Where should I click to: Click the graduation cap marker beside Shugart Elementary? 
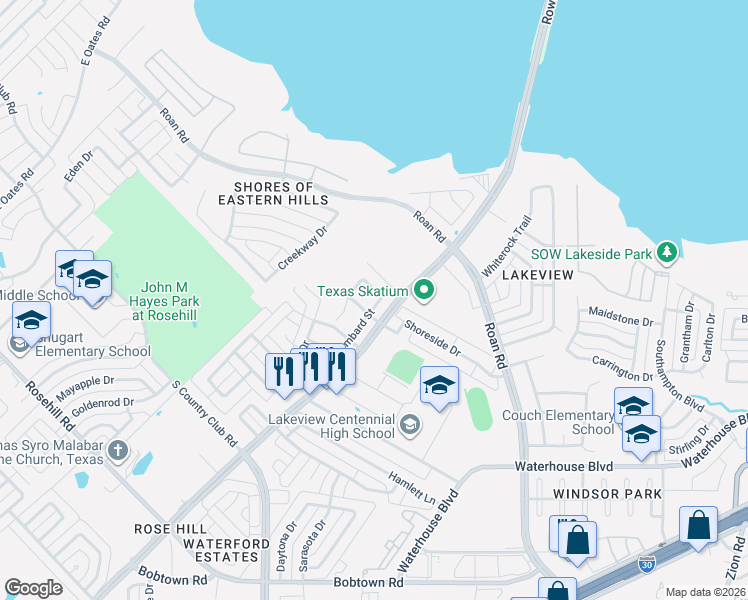31,320
